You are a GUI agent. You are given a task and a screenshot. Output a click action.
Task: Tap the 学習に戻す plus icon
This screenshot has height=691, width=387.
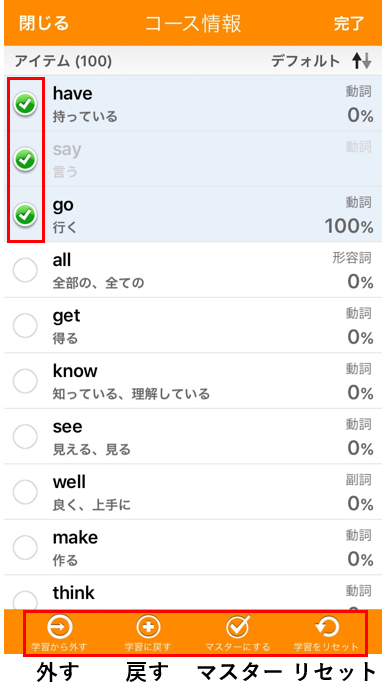pyautogui.click(x=148, y=627)
